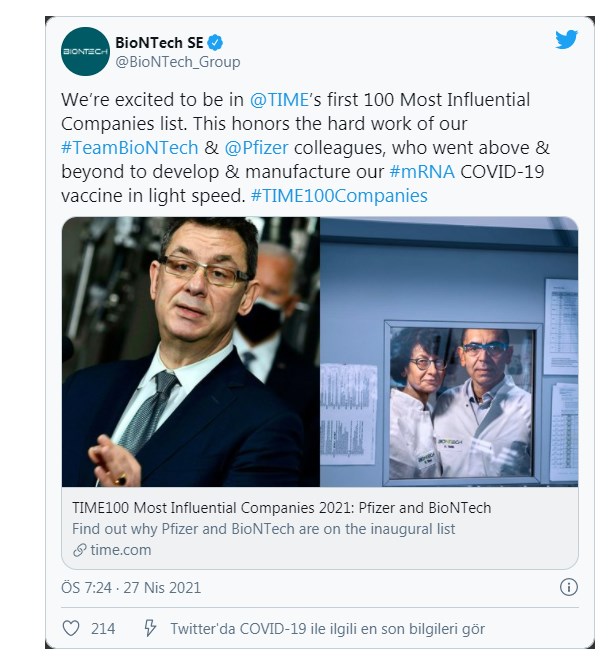Open the TIME100 Most Influential Companies article title
The image size is (616, 671).
[282, 508]
